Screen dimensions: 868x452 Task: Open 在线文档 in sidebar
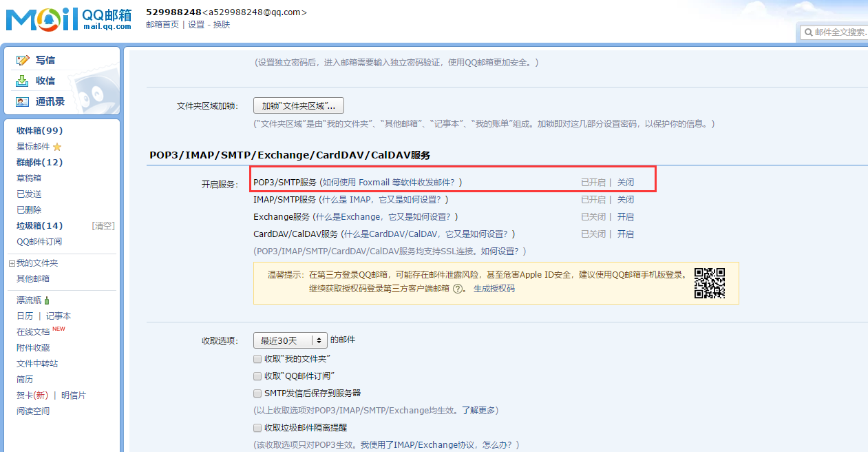(x=33, y=332)
